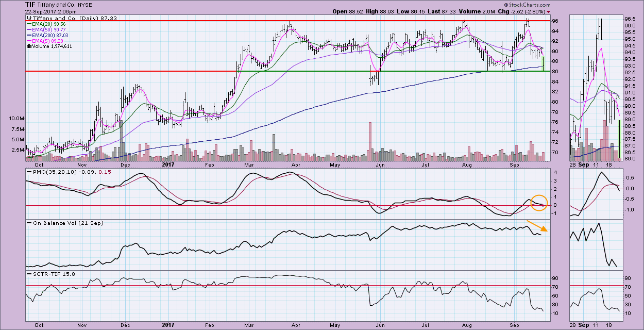Click the green EMA(20) legend marker
The image size is (644, 330).
[x=29, y=23]
